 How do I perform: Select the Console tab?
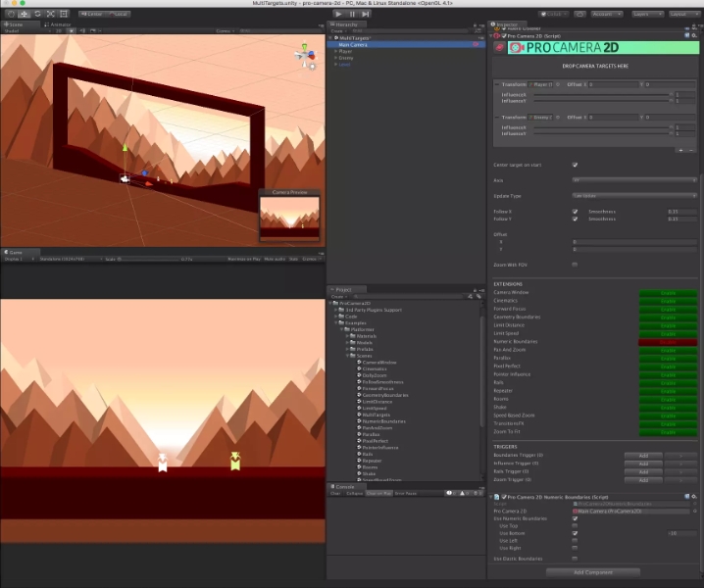[x=345, y=486]
